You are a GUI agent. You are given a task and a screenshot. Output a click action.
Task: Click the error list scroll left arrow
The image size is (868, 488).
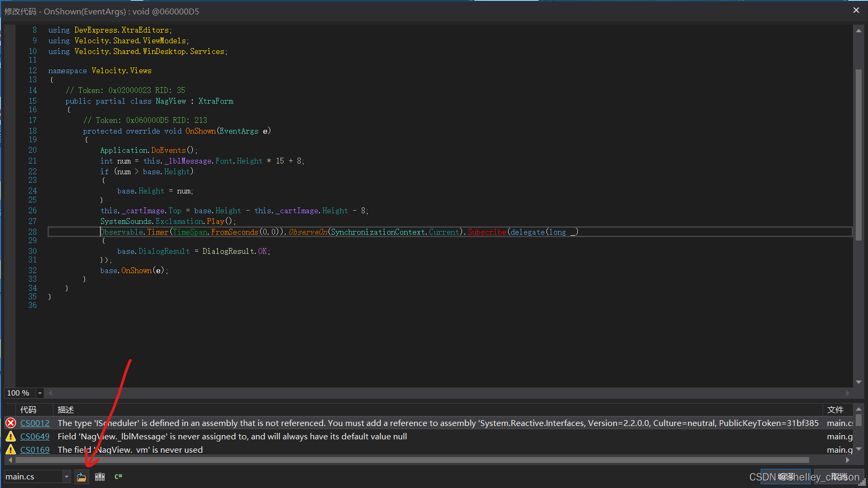coord(10,460)
